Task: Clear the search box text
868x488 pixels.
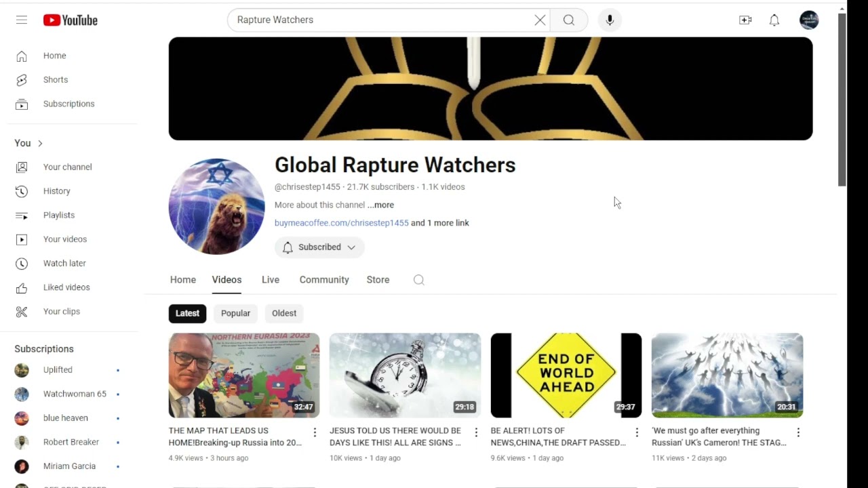Action: (540, 20)
